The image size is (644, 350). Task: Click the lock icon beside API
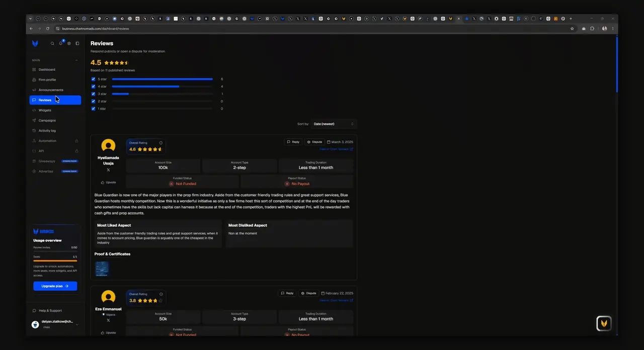(x=76, y=151)
